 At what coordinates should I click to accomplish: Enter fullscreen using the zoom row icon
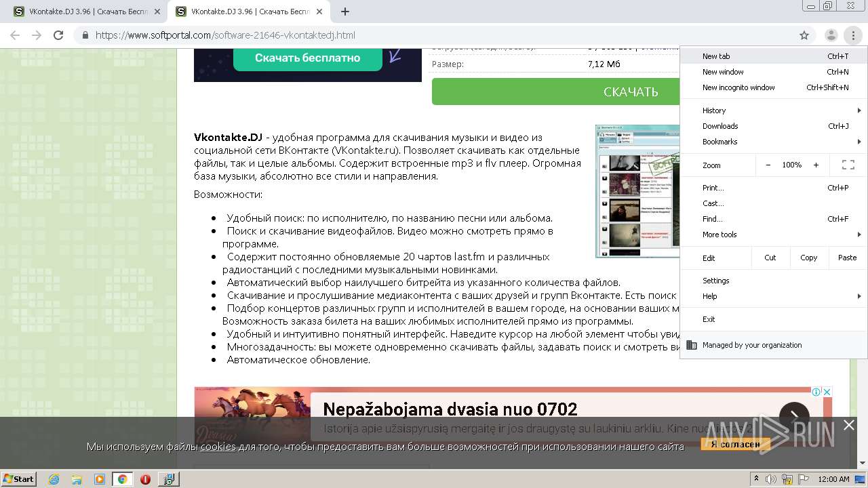(x=848, y=165)
